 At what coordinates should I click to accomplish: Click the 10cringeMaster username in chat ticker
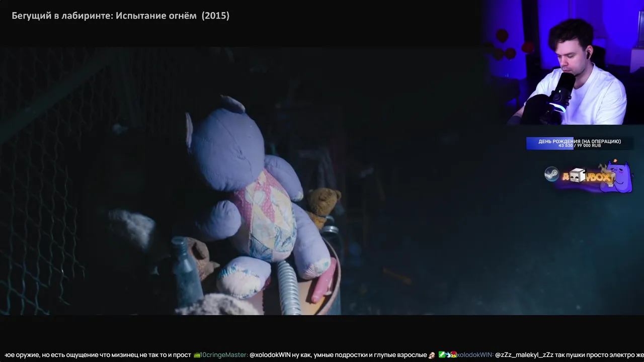point(224,355)
